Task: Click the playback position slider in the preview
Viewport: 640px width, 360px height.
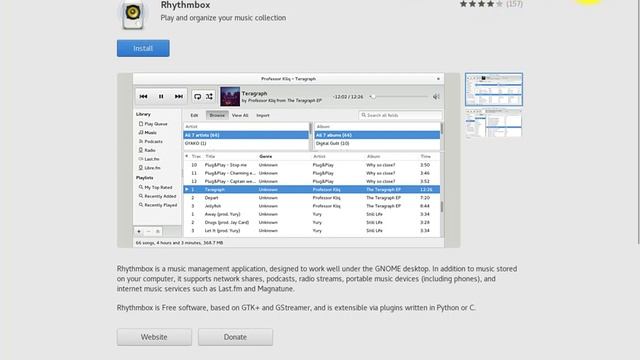Action: pos(399,97)
